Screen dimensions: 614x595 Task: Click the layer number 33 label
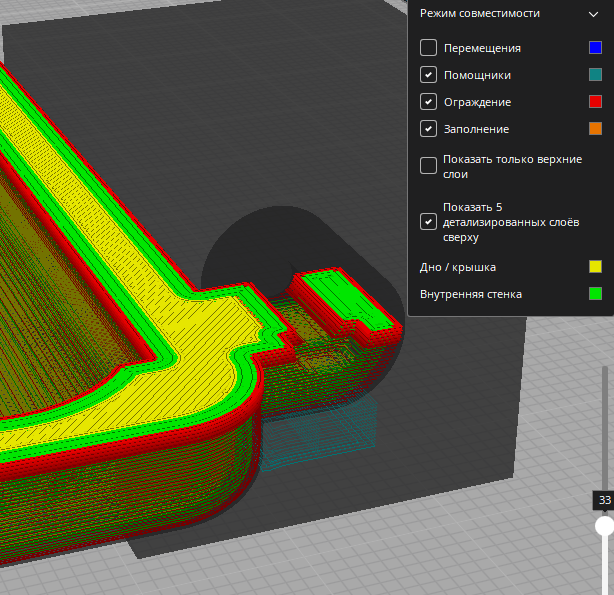pos(604,500)
